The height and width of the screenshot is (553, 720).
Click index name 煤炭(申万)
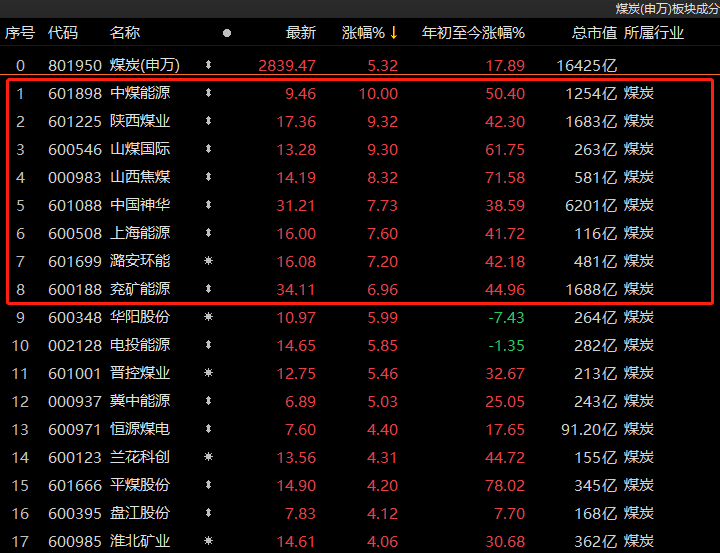pyautogui.click(x=145, y=65)
